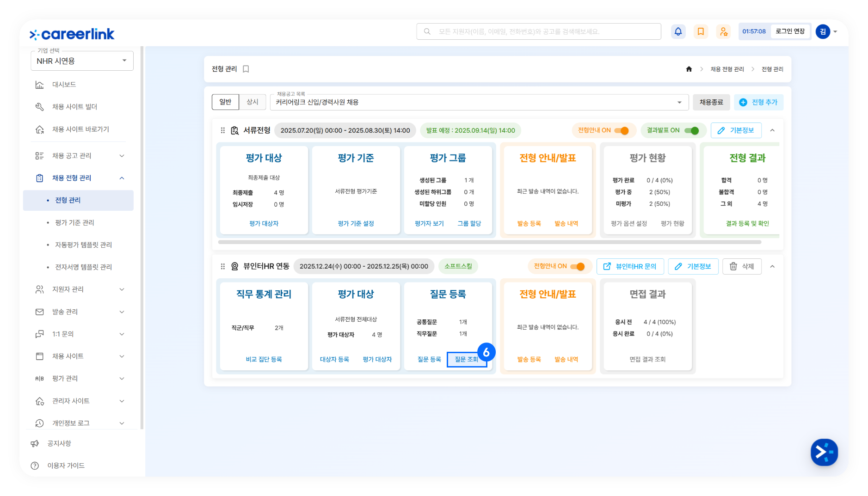Viewport: 868px width, 496px height.
Task: Switch to the 상시 tab
Action: tap(252, 102)
